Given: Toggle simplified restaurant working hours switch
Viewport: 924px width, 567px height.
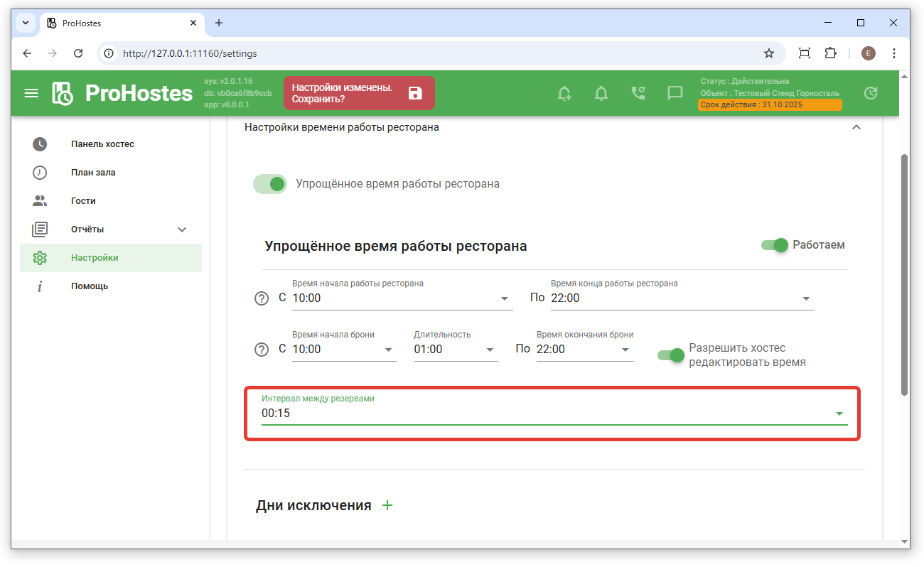Looking at the screenshot, I should [270, 184].
